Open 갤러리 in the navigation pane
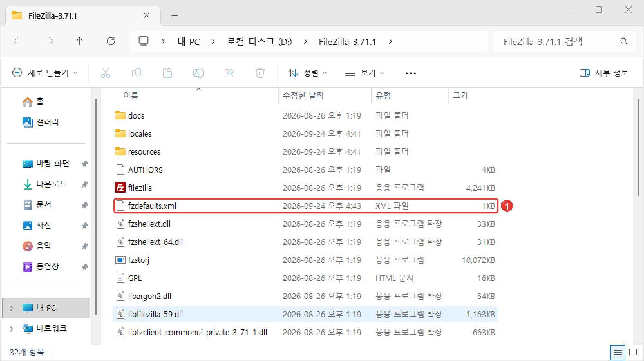 [41, 122]
